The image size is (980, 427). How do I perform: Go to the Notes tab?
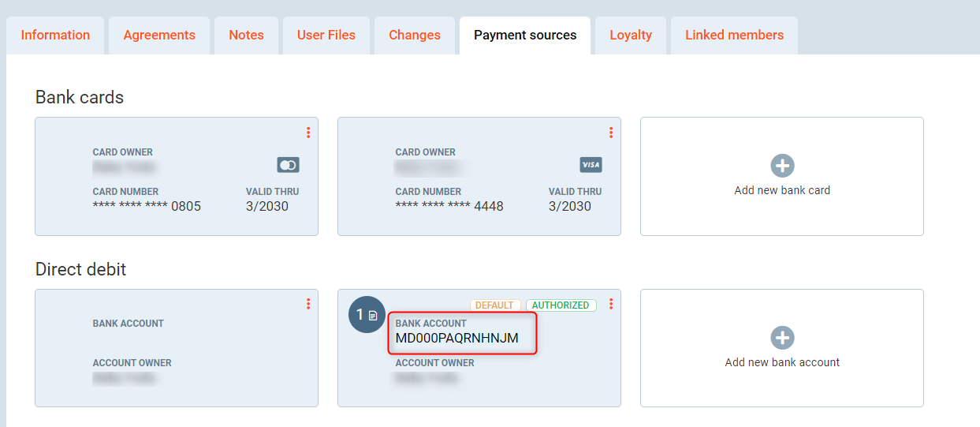tap(246, 35)
